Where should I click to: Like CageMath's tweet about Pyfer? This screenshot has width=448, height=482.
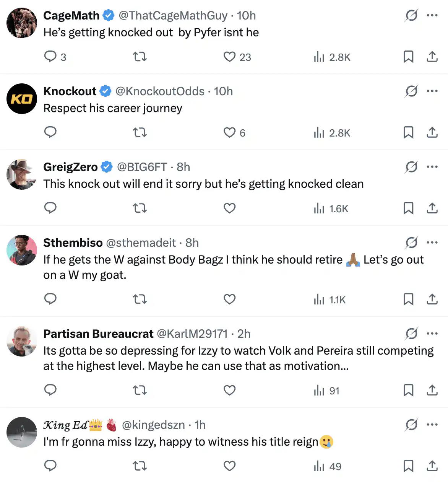229,57
